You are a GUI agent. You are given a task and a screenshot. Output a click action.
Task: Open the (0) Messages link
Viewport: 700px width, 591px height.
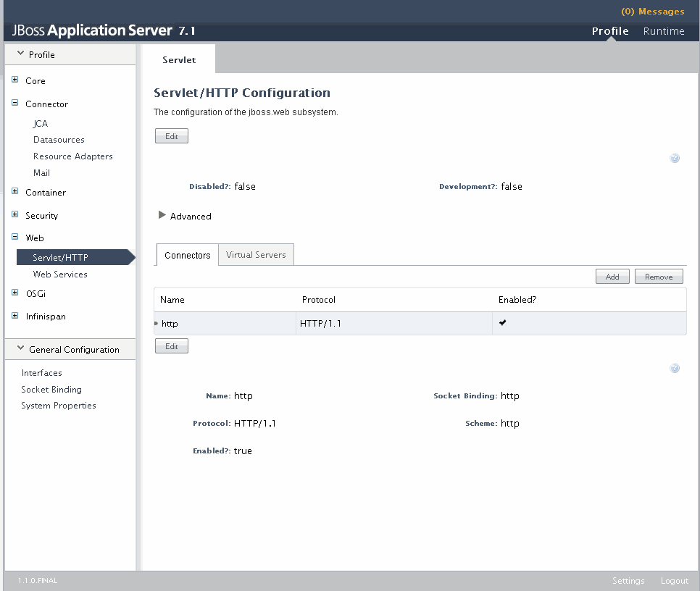coord(653,11)
